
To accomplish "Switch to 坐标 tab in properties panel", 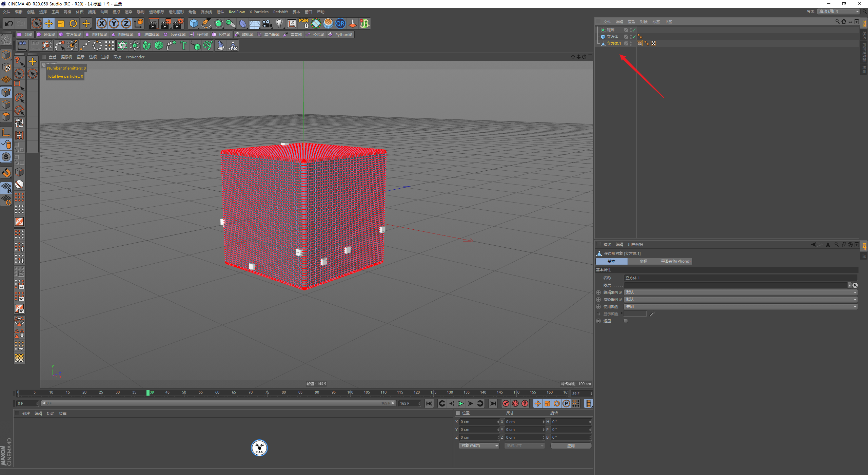I will pyautogui.click(x=644, y=262).
